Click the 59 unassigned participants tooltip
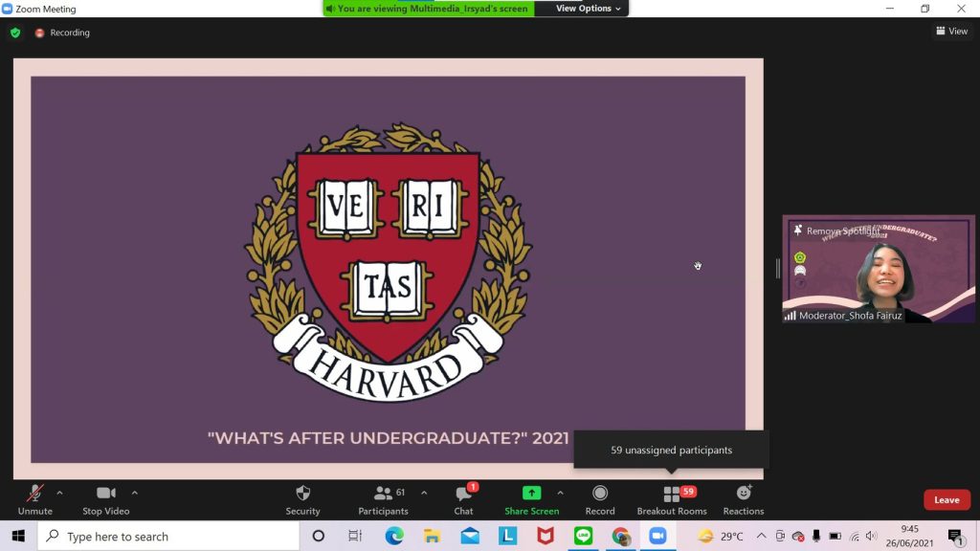Screen dimensions: 980x551 (x=671, y=450)
